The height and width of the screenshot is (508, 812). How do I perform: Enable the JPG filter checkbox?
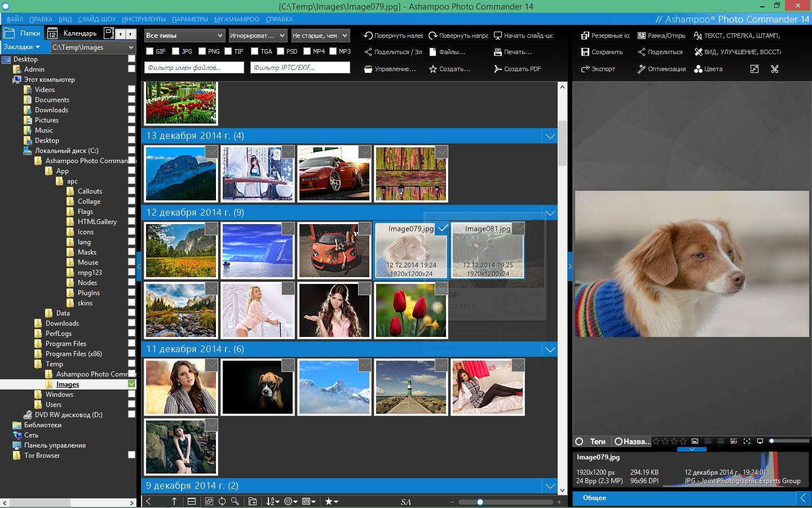pyautogui.click(x=176, y=51)
